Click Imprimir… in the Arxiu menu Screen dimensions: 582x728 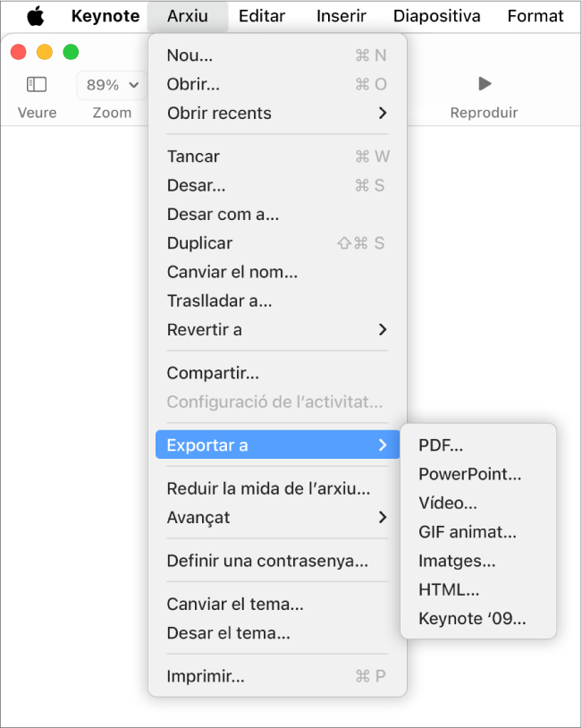coord(277,676)
